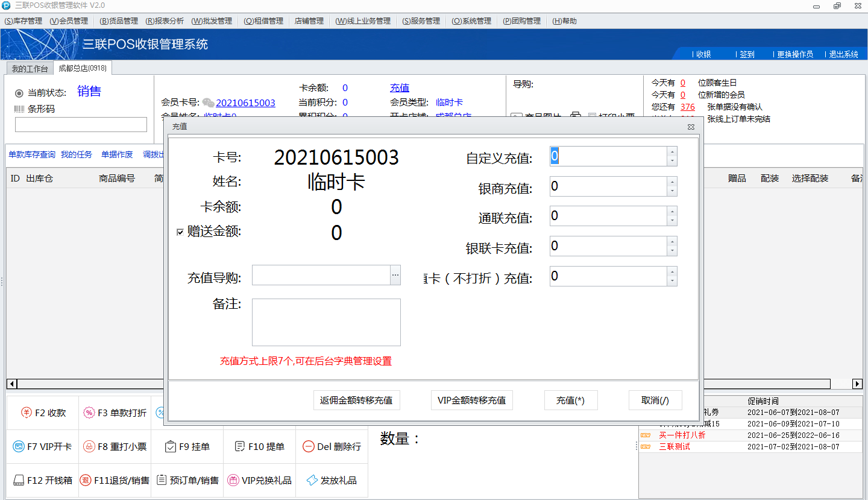Image resolution: width=868 pixels, height=500 pixels.
Task: Click the 充值导购 input field
Action: pyautogui.click(x=321, y=275)
